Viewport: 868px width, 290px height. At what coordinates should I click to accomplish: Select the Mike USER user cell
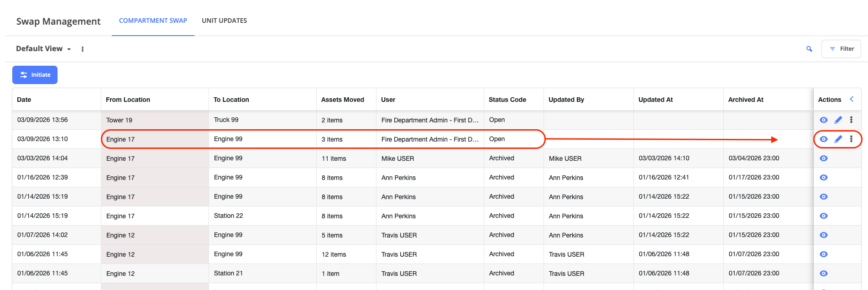tap(430, 158)
